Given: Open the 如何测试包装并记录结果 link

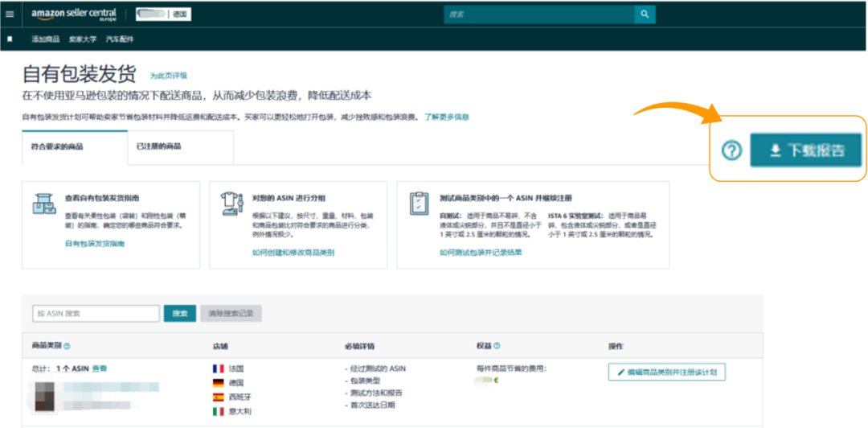Looking at the screenshot, I should [x=481, y=253].
